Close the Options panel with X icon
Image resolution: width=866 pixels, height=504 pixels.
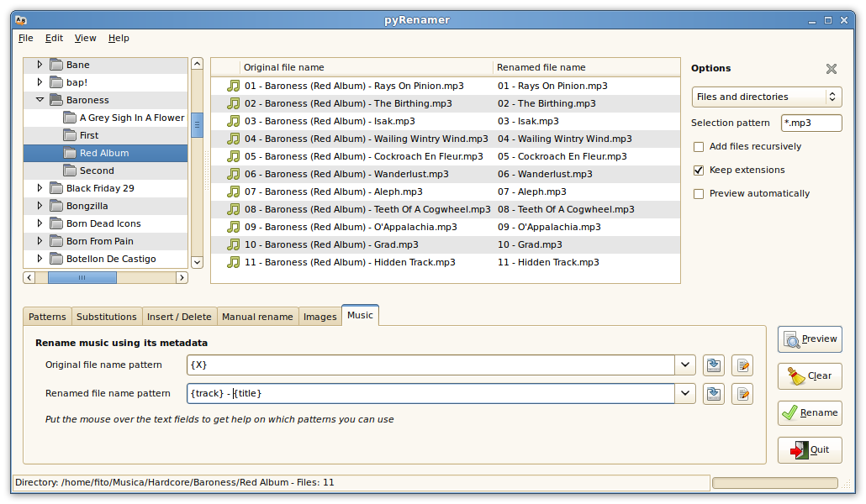point(832,69)
